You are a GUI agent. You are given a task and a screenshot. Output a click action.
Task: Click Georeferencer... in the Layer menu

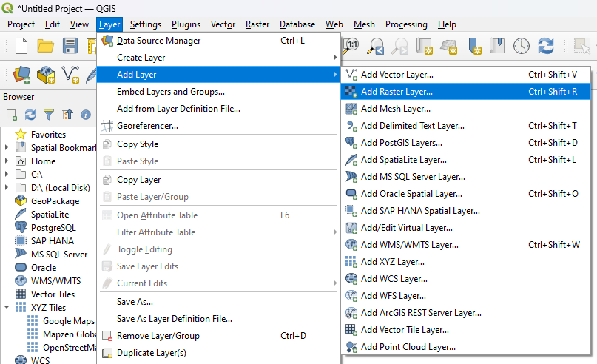click(x=218, y=126)
